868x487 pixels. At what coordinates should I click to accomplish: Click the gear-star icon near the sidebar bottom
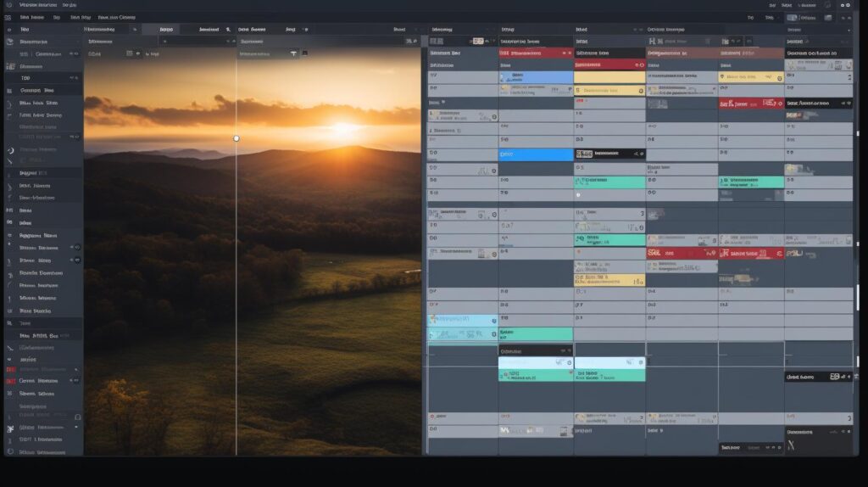10,428
